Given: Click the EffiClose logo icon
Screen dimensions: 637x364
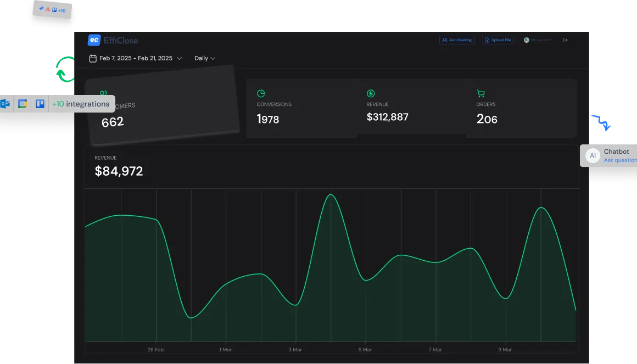Looking at the screenshot, I should pos(94,40).
